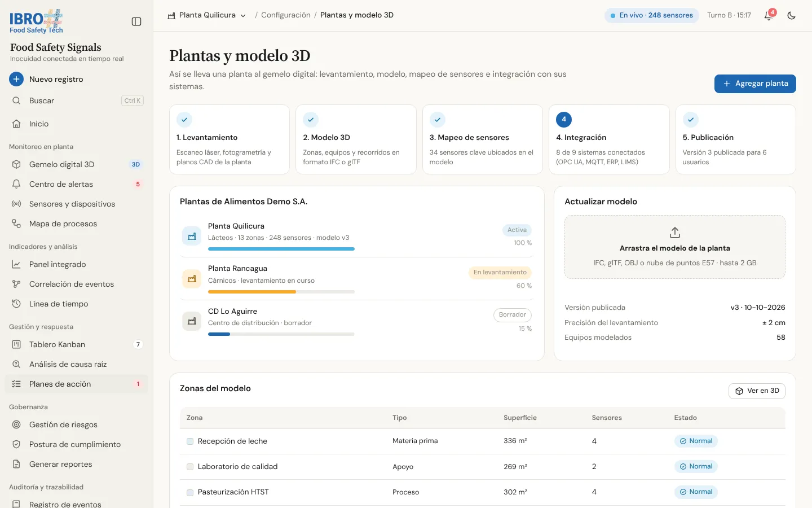Open the Planta Quilicura plant dropdown

click(207, 15)
